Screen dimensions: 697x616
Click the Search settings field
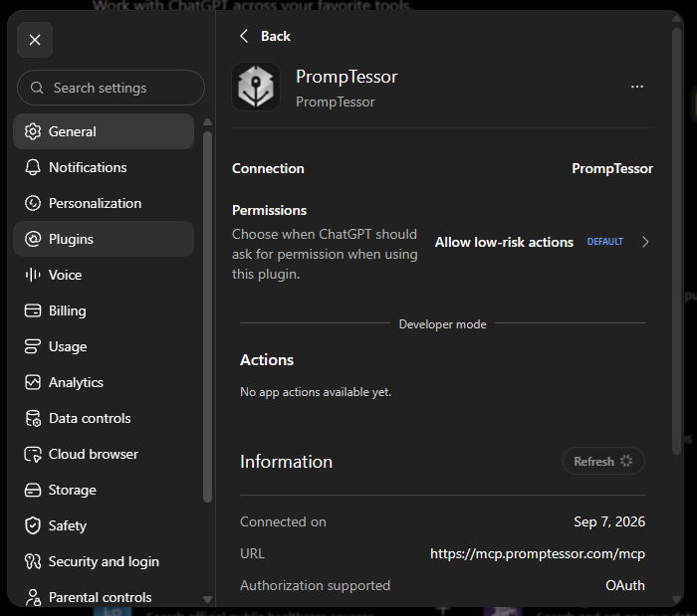(x=111, y=88)
